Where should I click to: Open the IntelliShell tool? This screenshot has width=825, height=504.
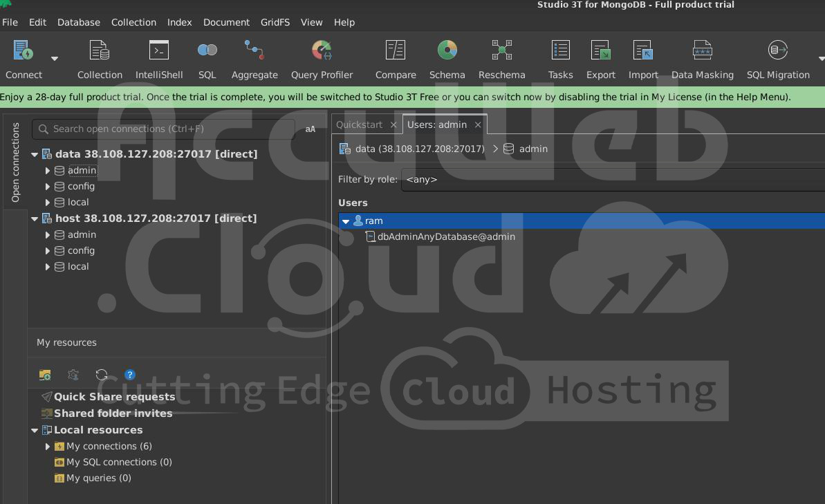[x=159, y=59]
